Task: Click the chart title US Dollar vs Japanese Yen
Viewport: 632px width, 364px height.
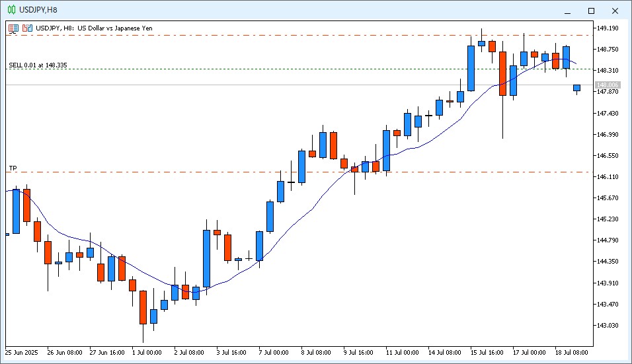Action: [115, 28]
